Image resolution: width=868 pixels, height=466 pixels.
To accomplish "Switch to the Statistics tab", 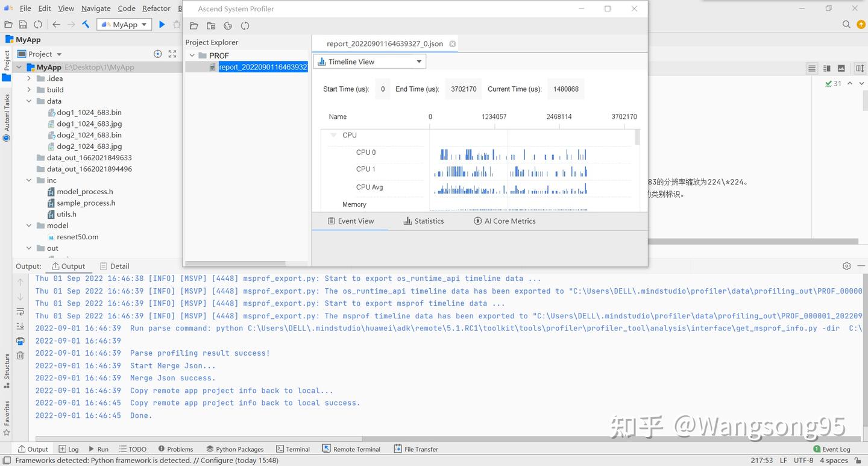I will point(423,221).
